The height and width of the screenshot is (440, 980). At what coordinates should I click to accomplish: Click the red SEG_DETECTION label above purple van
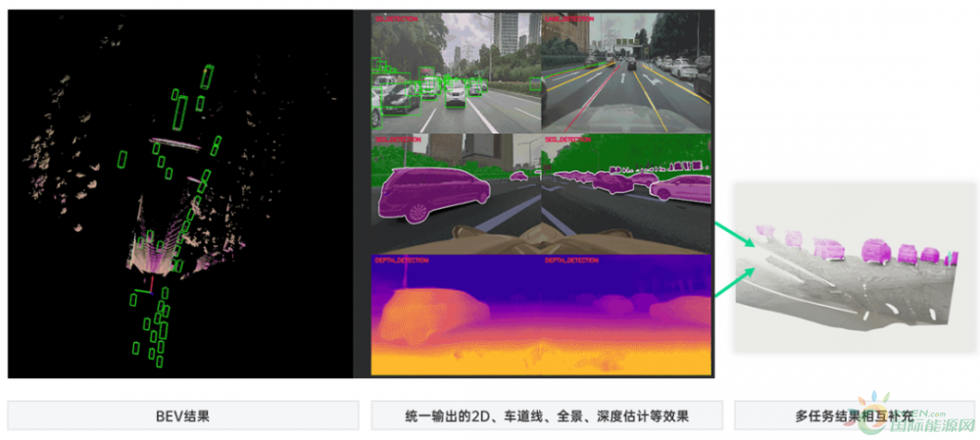click(396, 139)
